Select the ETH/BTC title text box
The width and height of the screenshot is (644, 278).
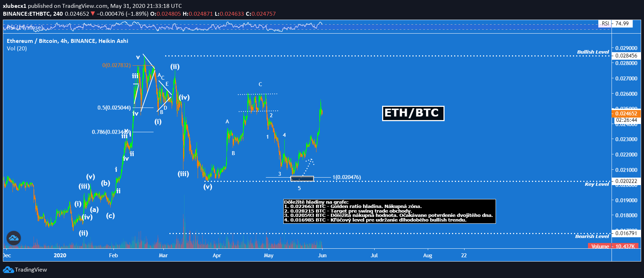click(x=413, y=113)
